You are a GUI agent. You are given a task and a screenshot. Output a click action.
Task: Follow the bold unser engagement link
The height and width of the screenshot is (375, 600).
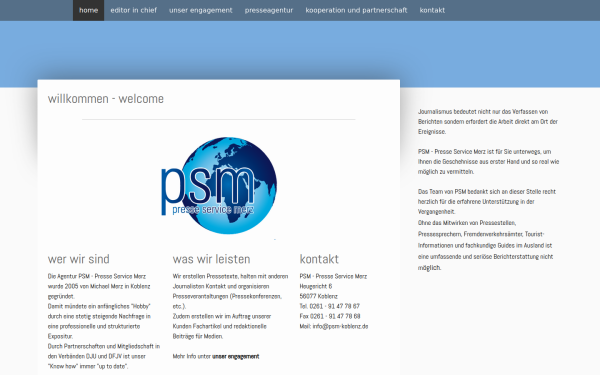point(236,356)
